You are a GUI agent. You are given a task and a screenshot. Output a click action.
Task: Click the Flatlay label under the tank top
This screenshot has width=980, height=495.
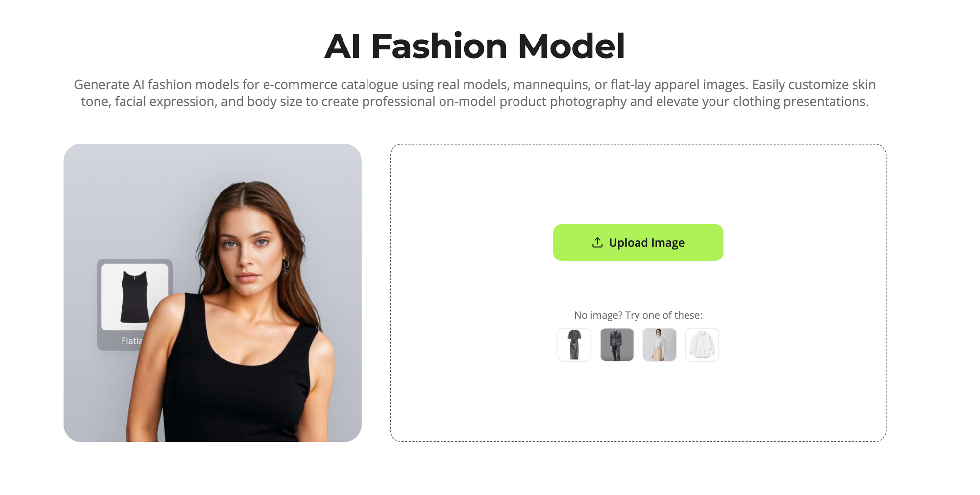click(x=131, y=341)
